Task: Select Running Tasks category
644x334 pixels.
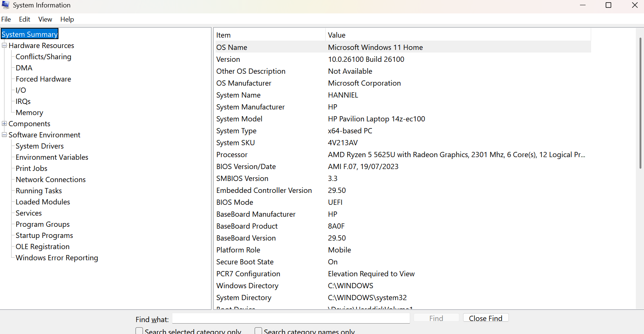Action: pos(39,191)
